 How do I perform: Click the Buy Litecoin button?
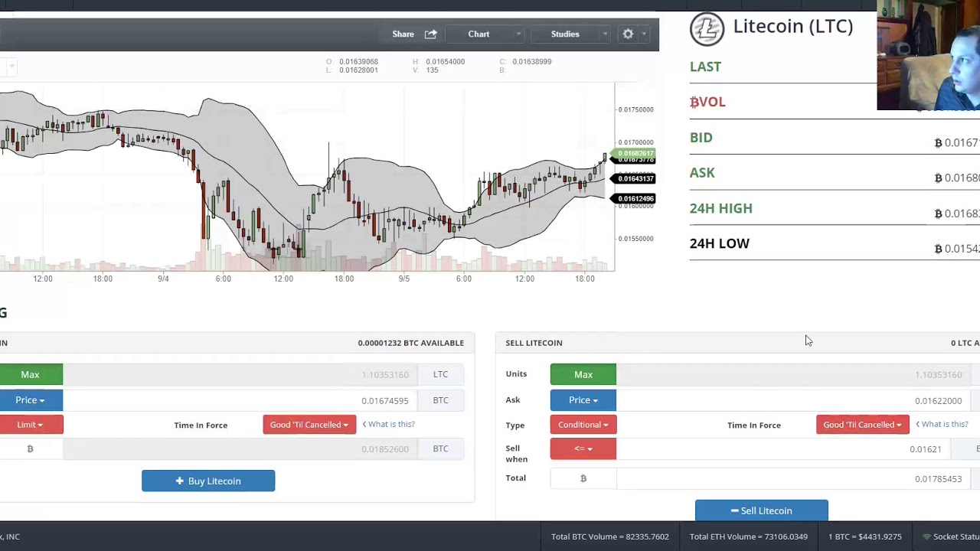pos(208,481)
